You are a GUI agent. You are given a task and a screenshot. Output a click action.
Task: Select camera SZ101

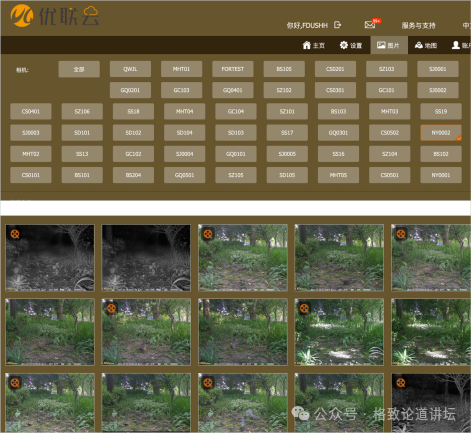287,112
